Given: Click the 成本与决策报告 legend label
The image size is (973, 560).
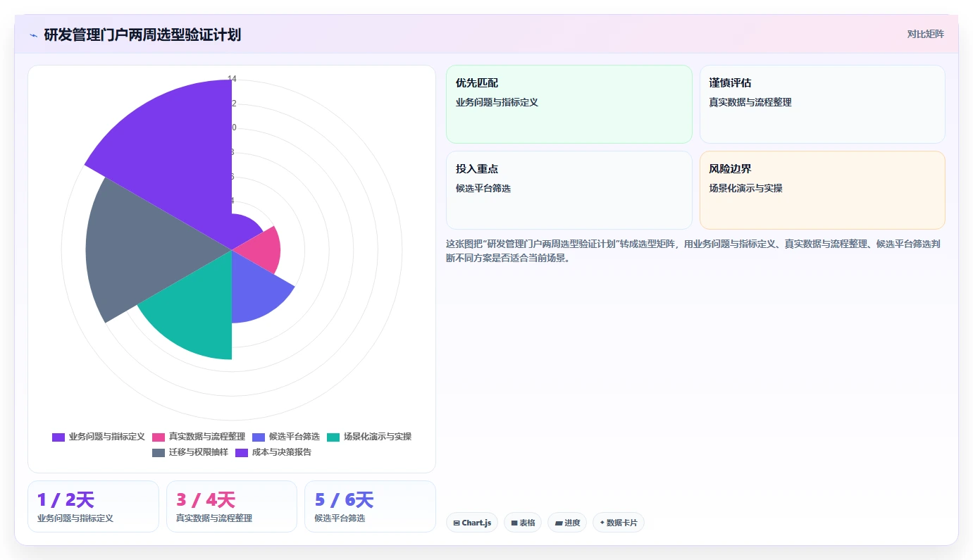Looking at the screenshot, I should 282,452.
